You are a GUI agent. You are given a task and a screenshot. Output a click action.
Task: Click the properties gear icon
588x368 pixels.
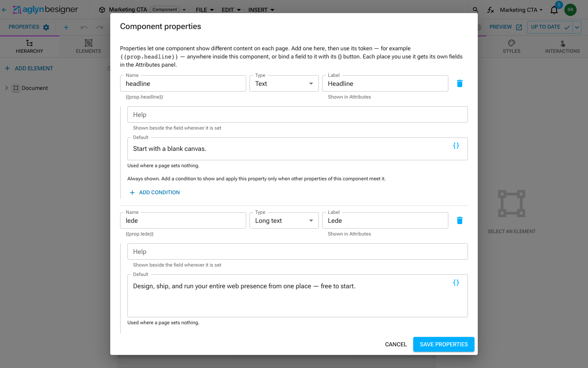[x=46, y=27]
